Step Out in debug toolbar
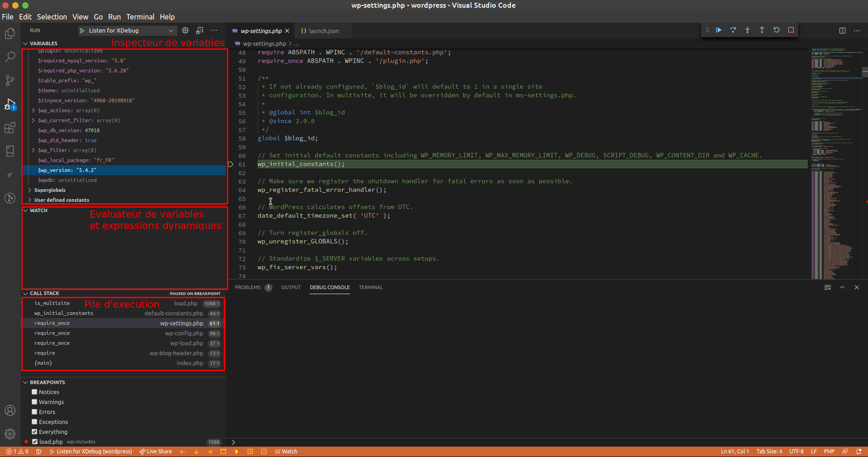 tap(762, 30)
